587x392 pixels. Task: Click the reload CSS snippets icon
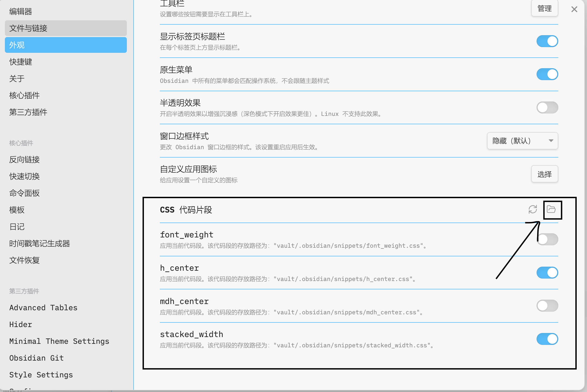click(x=533, y=209)
